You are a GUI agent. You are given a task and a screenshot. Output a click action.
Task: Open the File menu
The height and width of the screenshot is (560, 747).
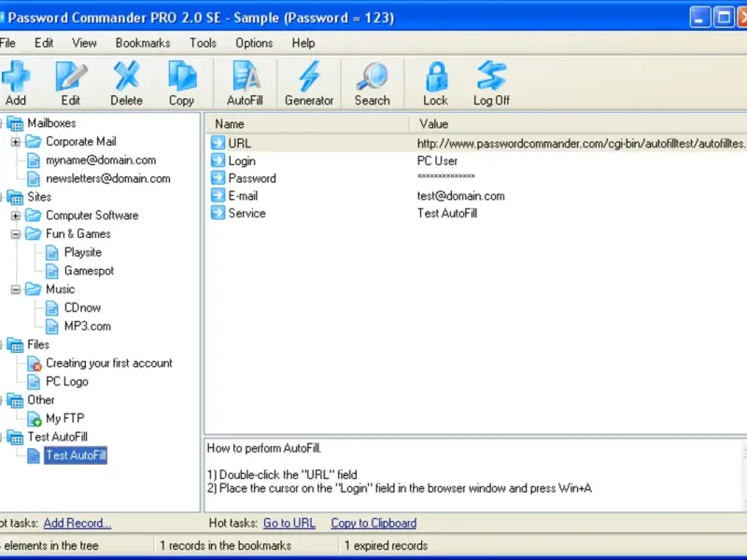tap(7, 43)
